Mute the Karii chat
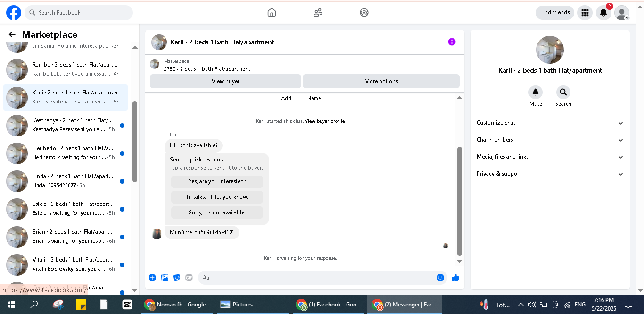The image size is (644, 314). [x=536, y=92]
